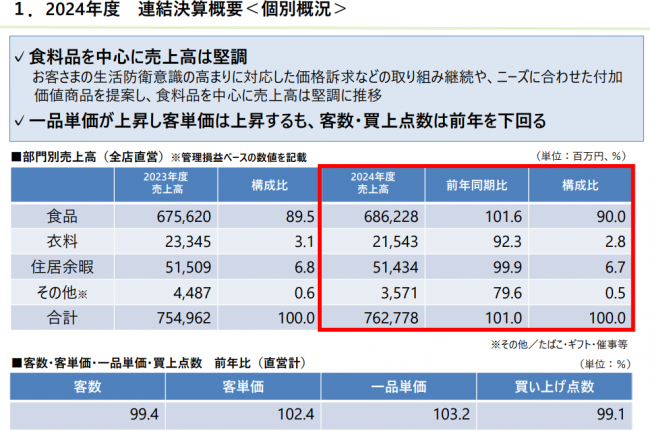Click the 住居余暇 row label
The image size is (650, 430).
(62, 267)
